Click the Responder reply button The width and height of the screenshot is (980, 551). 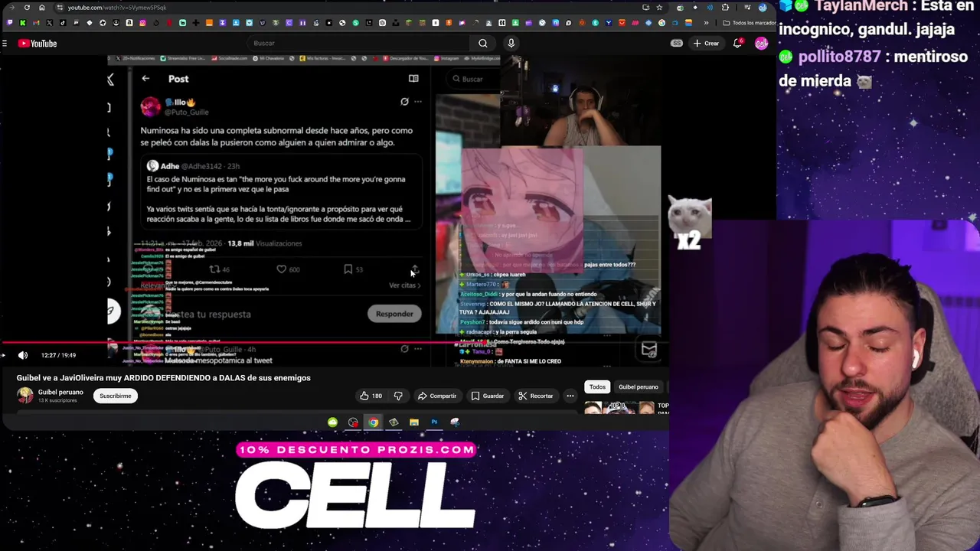(394, 314)
